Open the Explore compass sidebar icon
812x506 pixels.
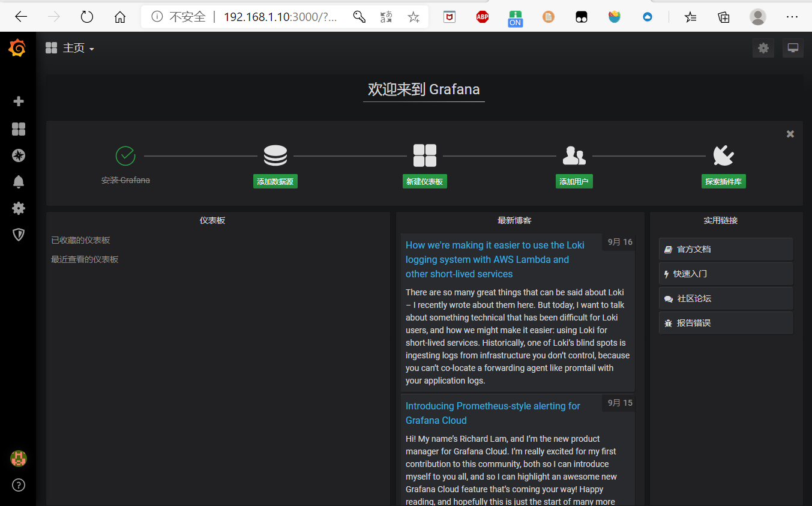point(19,155)
